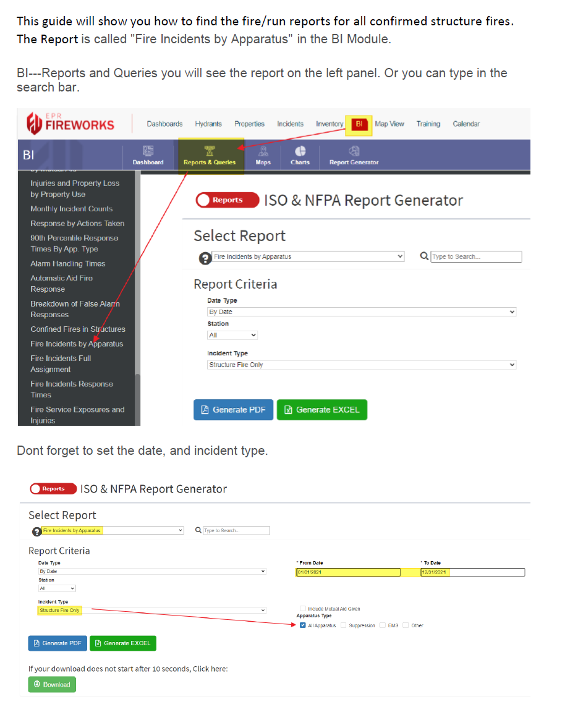Open Select Report dropdown in upper screenshot
570x728 pixels.
[308, 256]
